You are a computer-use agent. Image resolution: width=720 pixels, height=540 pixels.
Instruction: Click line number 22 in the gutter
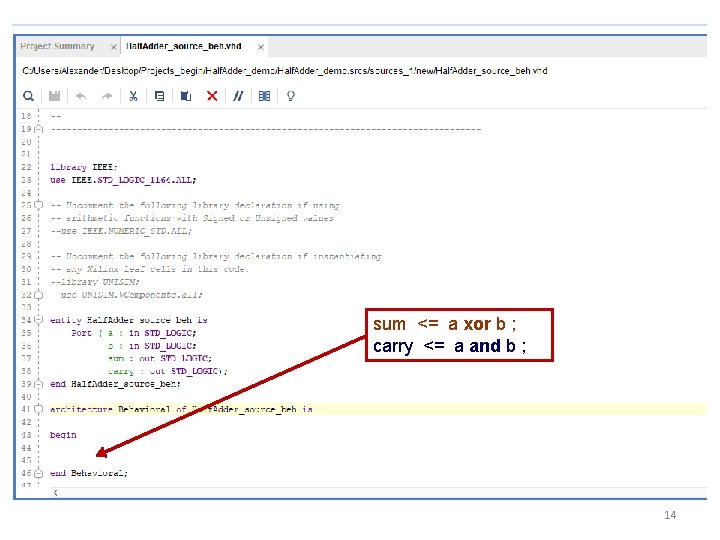coord(26,167)
